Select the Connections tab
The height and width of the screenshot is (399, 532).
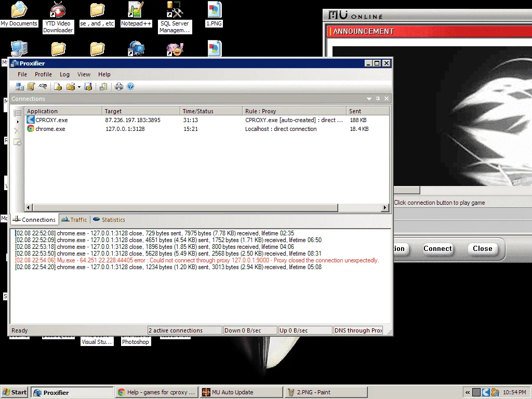click(34, 220)
